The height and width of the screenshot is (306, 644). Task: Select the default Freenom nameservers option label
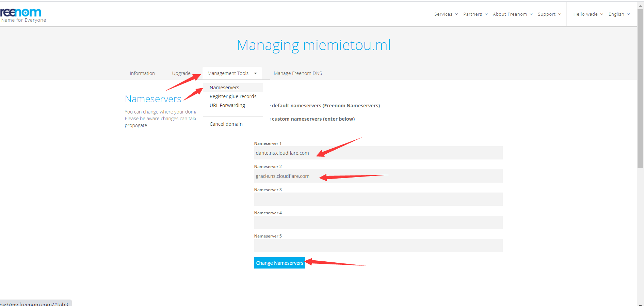[326, 106]
